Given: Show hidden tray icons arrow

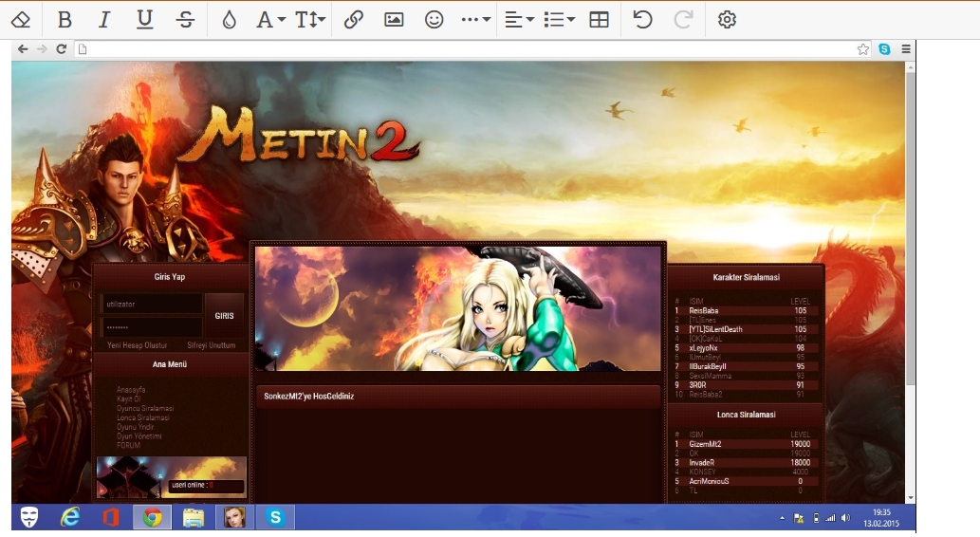Looking at the screenshot, I should (782, 518).
